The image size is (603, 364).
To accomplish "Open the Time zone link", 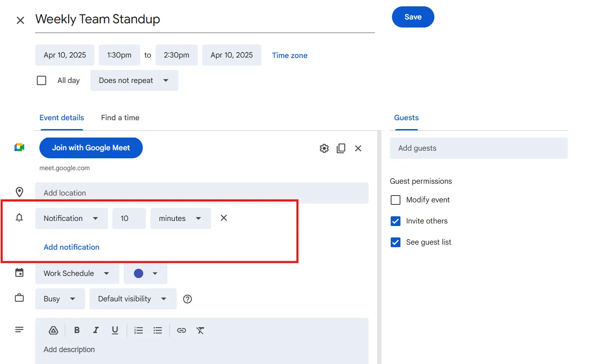I will (x=290, y=55).
